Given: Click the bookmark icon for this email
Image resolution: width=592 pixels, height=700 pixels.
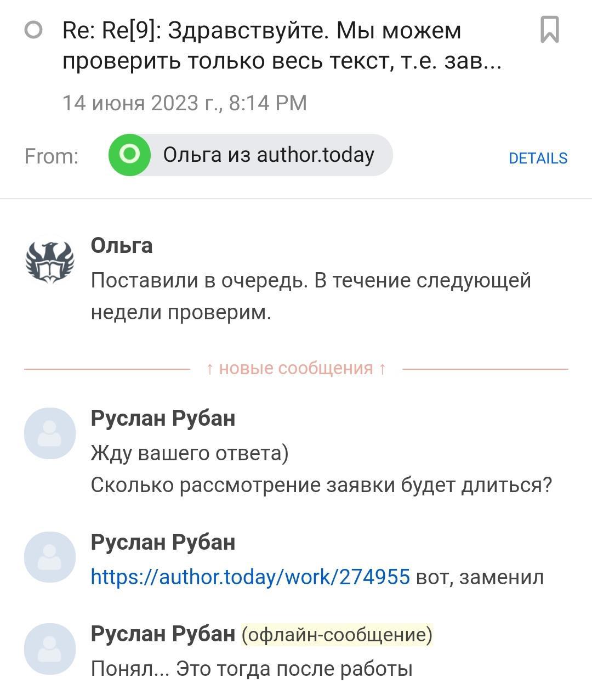Looking at the screenshot, I should (x=549, y=30).
